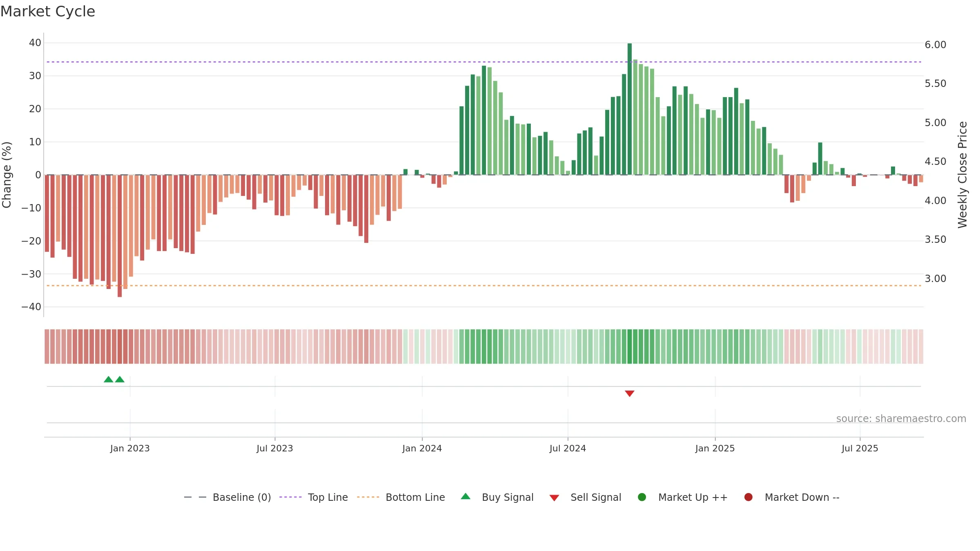980x551 pixels.
Task: Click the Jan 2024 axis label
Action: 422,449
